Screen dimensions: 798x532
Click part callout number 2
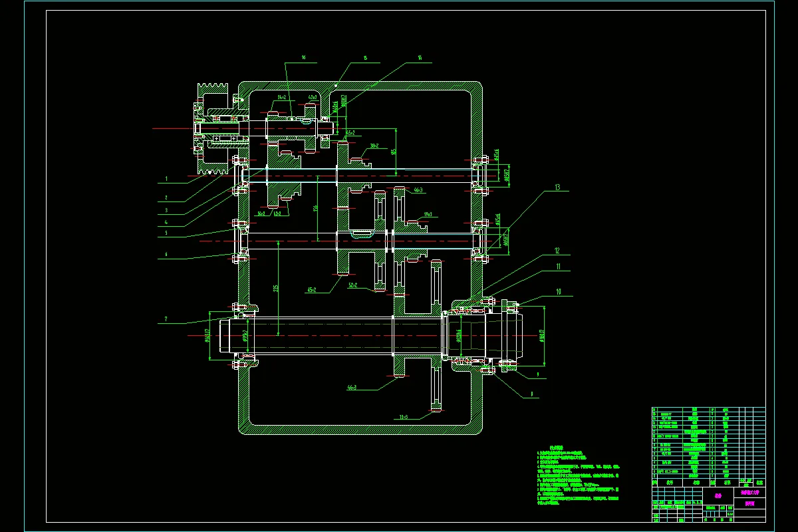point(167,198)
